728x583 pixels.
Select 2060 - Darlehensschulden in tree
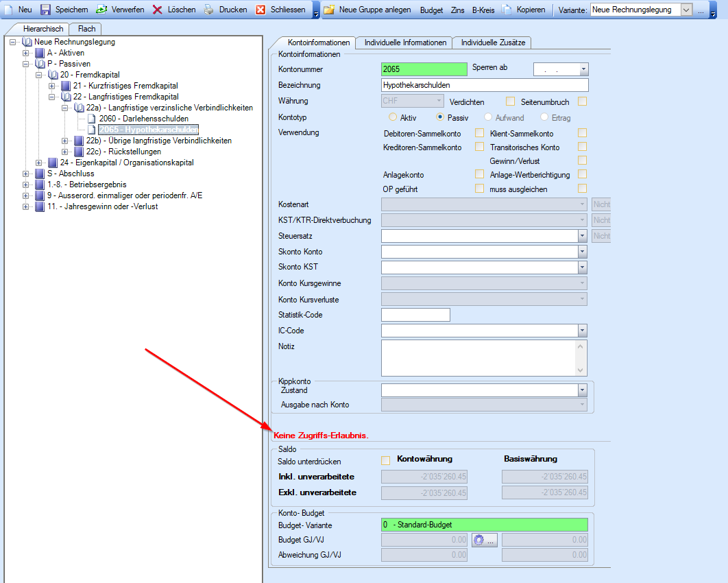click(x=143, y=119)
